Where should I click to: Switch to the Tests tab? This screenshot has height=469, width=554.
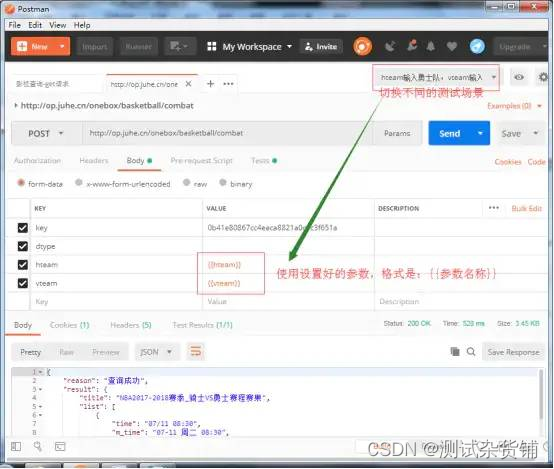pyautogui.click(x=264, y=161)
